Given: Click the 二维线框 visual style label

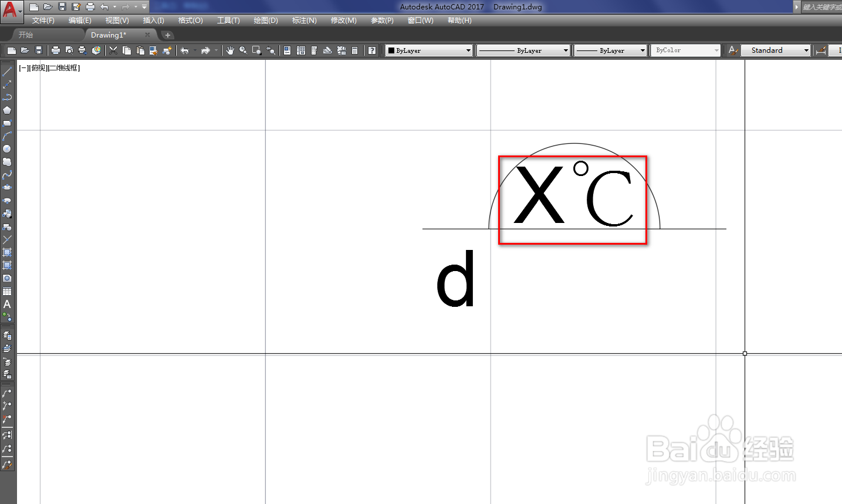Looking at the screenshot, I should coord(63,68).
